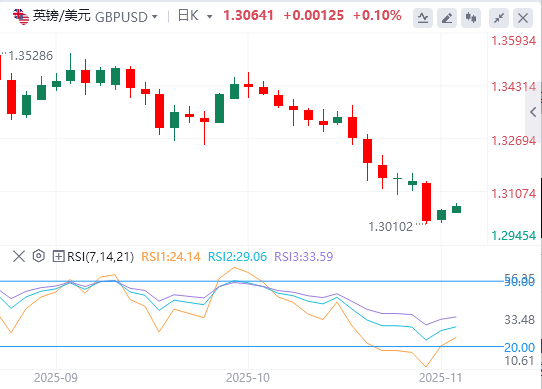Screen dimensions: 542x389
Task: Close the chart with the top X
Action: pos(523,18)
